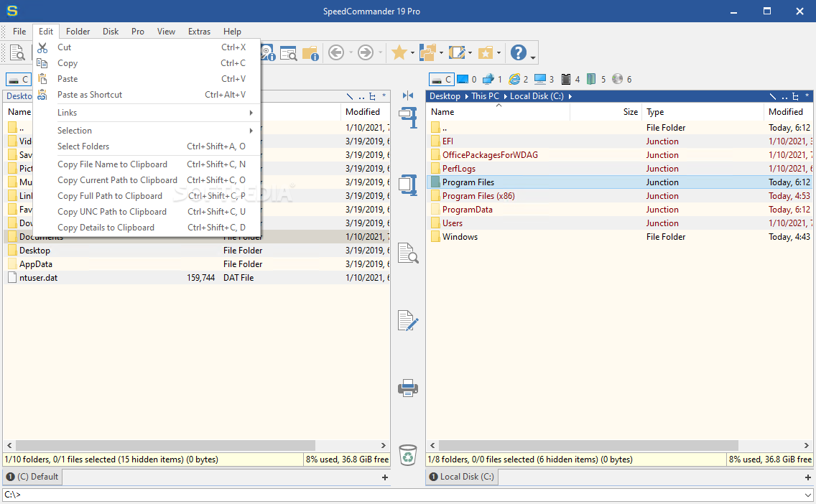Open favorites star toolbar icon
The image size is (816, 504).
[x=399, y=52]
